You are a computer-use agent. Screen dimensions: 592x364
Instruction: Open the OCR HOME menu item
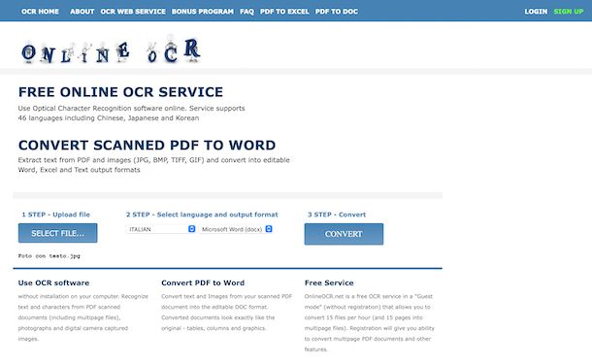click(x=40, y=12)
